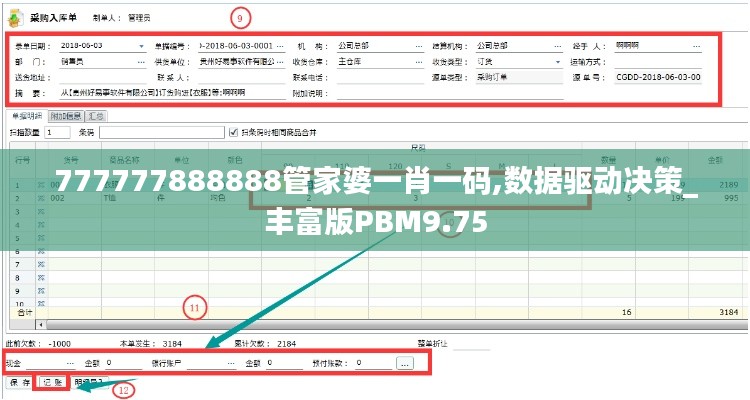This screenshot has height=400, width=750.
Task: Open the 收货仓库 ellipsis lookup
Action: (419, 62)
